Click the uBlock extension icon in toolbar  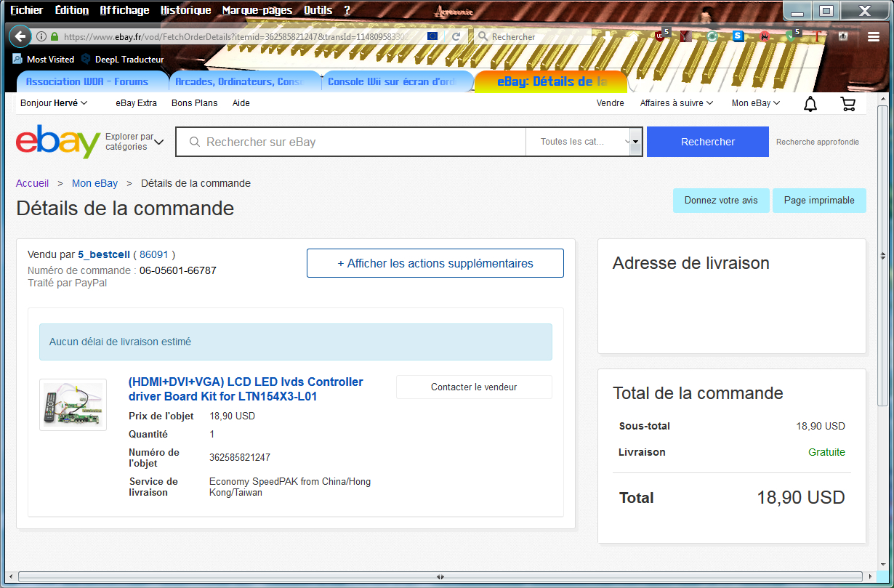[x=660, y=36]
